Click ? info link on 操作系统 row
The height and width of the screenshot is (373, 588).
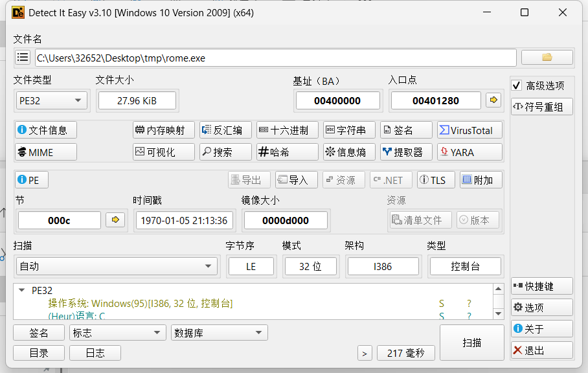pos(469,303)
